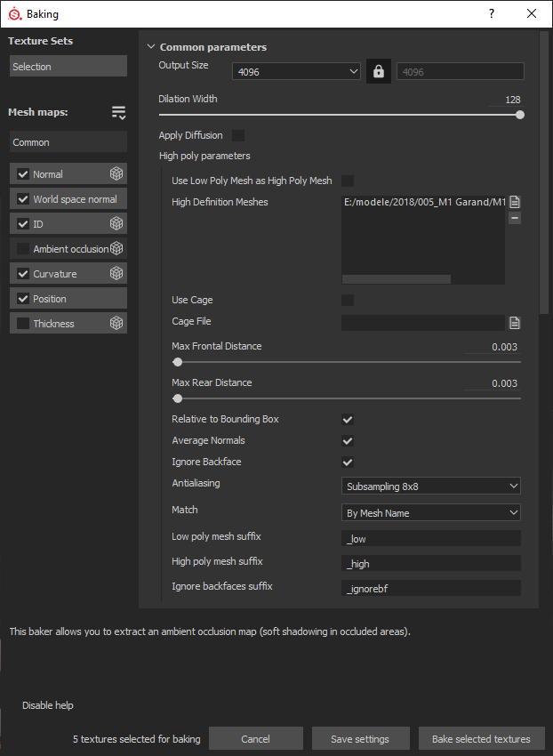The height and width of the screenshot is (756, 553).
Task: Remove high definition mesh with minus icon
Action: pos(515,218)
